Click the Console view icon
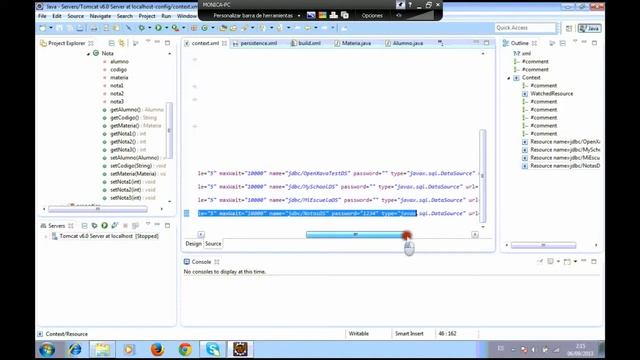 point(187,262)
